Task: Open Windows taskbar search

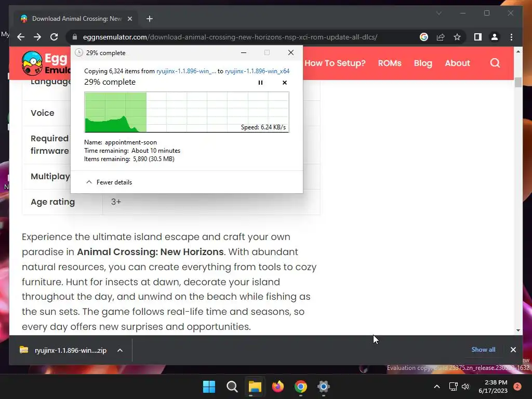Action: [x=232, y=387]
